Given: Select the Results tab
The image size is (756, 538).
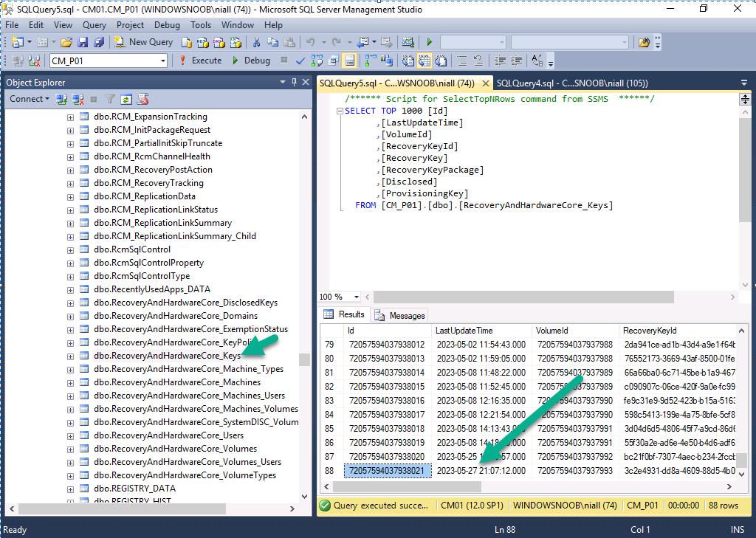Looking at the screenshot, I should coord(344,314).
